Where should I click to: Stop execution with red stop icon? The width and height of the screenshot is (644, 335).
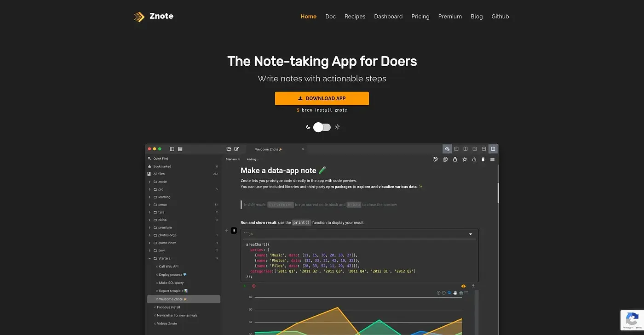[x=253, y=286]
